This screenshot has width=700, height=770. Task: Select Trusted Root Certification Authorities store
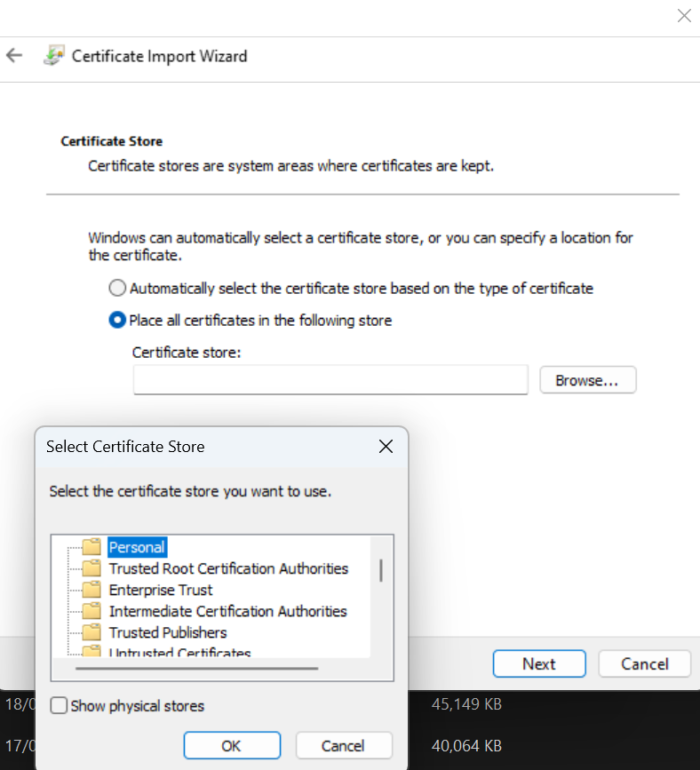point(228,568)
